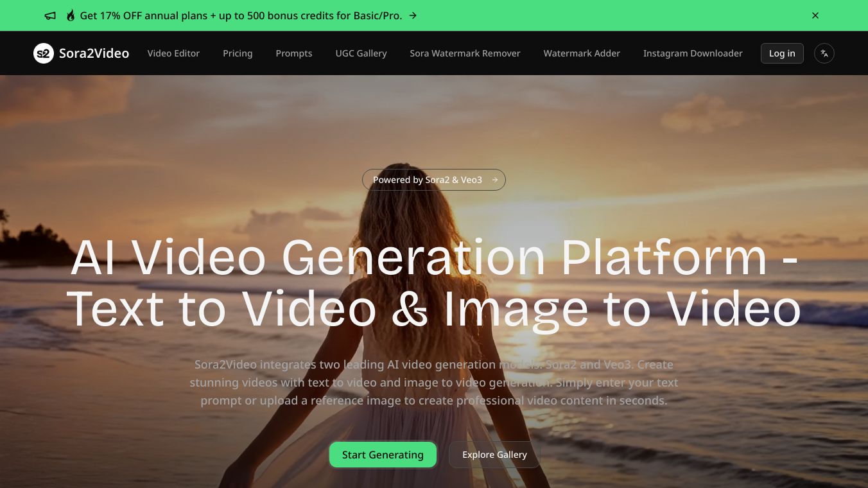Open the Powered by Sora2 & Veo3 badge
Screen dimensions: 868x488
pos(434,180)
